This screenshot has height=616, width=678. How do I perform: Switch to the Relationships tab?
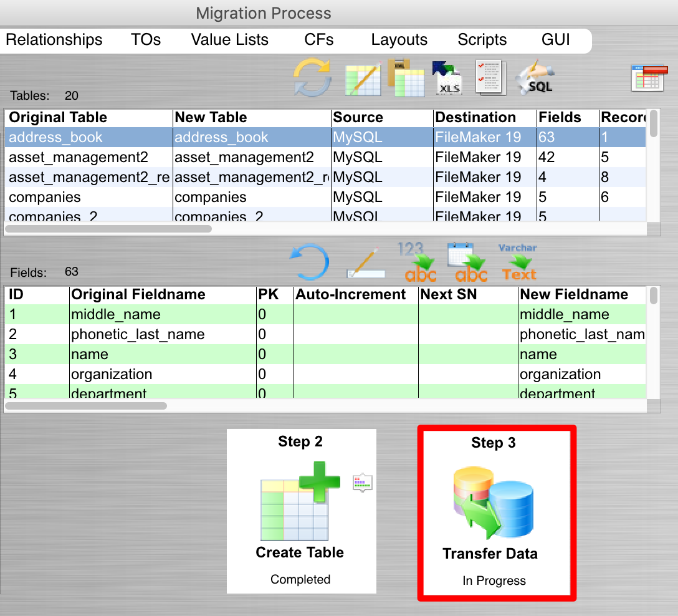tap(54, 40)
